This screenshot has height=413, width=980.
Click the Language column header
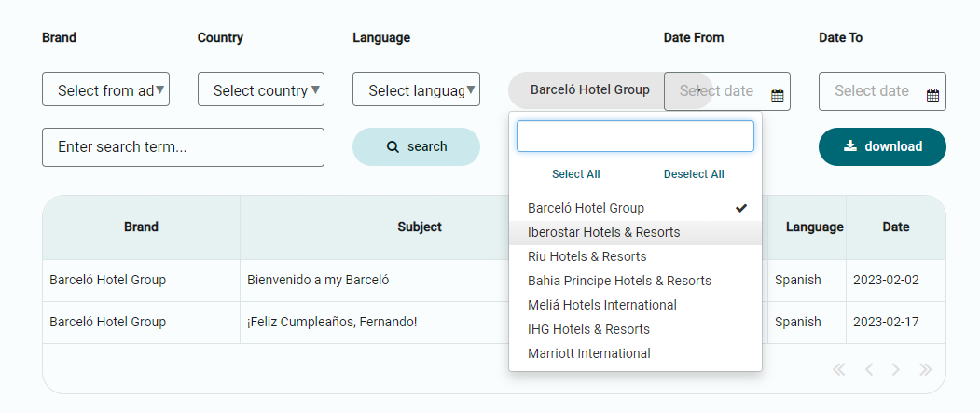pos(814,227)
